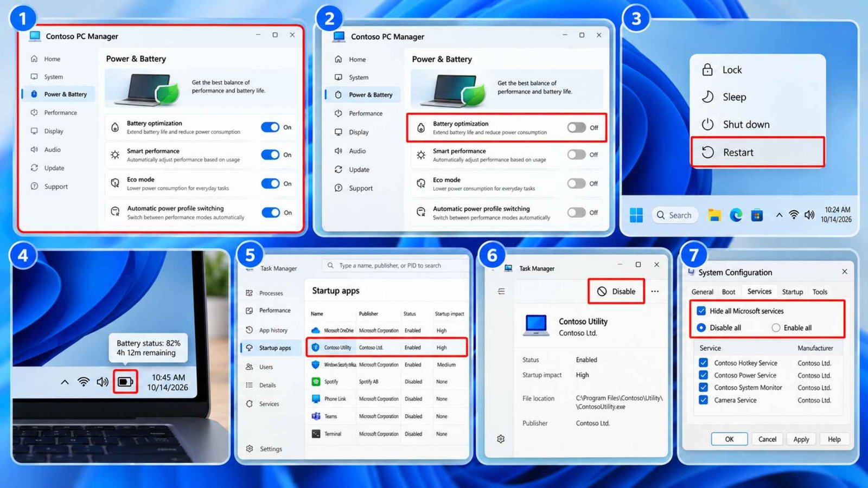The width and height of the screenshot is (868, 488).
Task: Open the more options ellipsis in Task Manager
Action: [x=655, y=291]
